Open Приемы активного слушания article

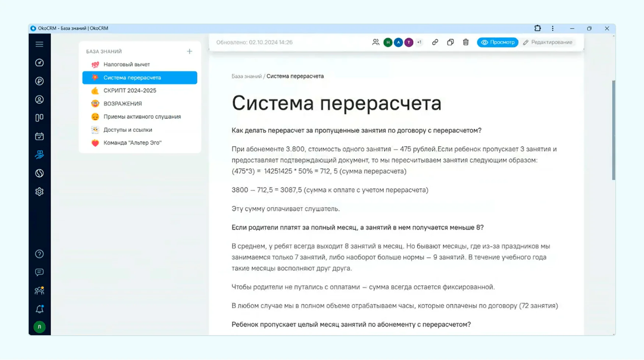pos(140,117)
